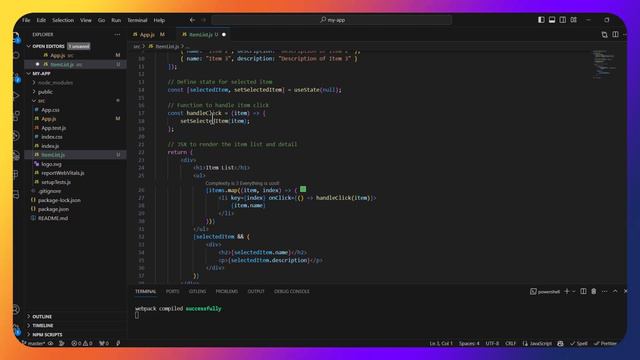Viewport: 640px width, 360px height.
Task: Open the File menu
Action: click(x=26, y=20)
